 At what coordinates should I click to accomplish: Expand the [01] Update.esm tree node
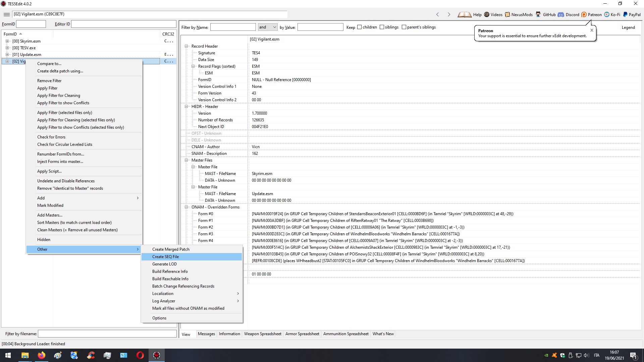coord(7,55)
